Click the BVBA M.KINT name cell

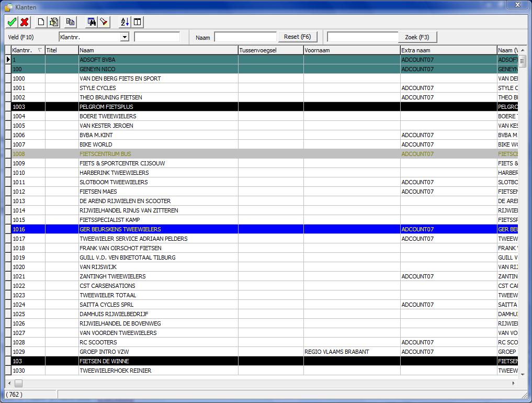click(x=159, y=135)
